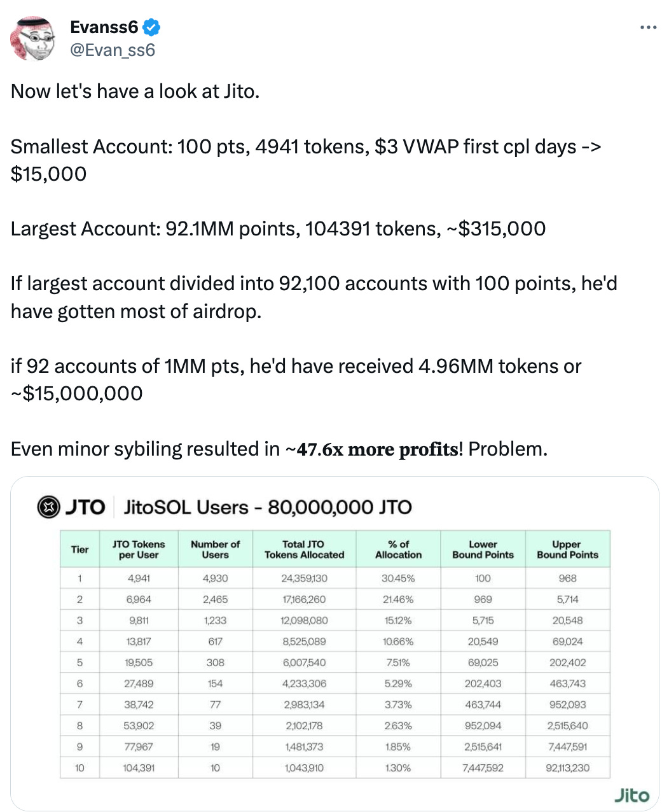The width and height of the screenshot is (669, 812).
Task: Open the post options via the ellipsis
Action: coord(649,27)
